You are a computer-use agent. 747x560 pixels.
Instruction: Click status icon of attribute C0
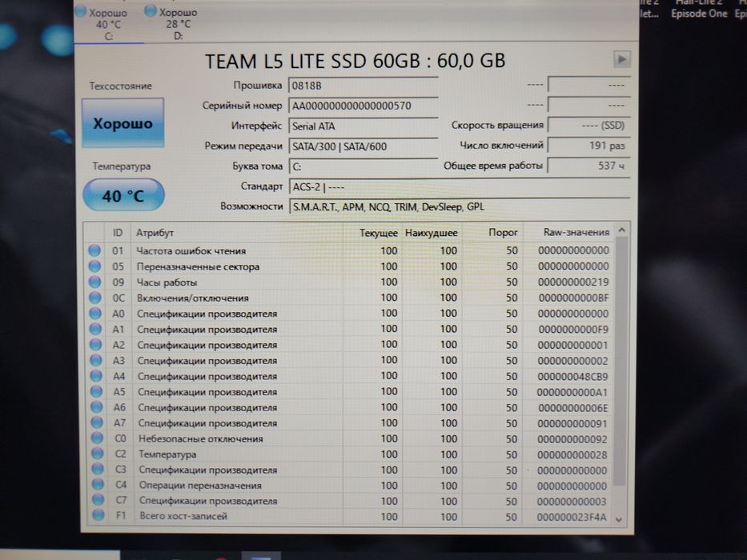click(97, 438)
